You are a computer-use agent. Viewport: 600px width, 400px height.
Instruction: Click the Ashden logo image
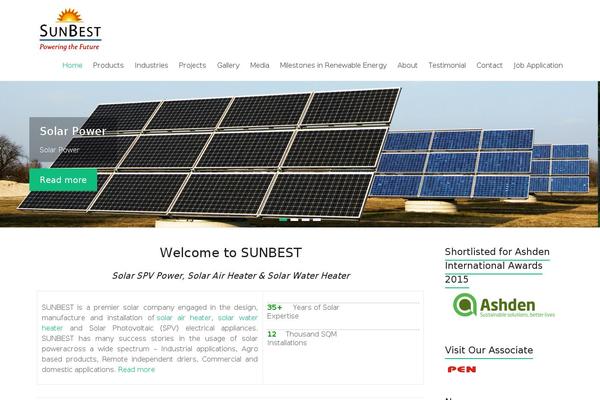(504, 305)
